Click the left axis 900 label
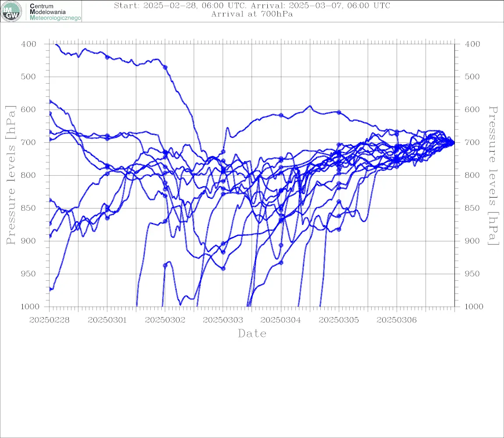The width and height of the screenshot is (504, 438). (x=28, y=241)
